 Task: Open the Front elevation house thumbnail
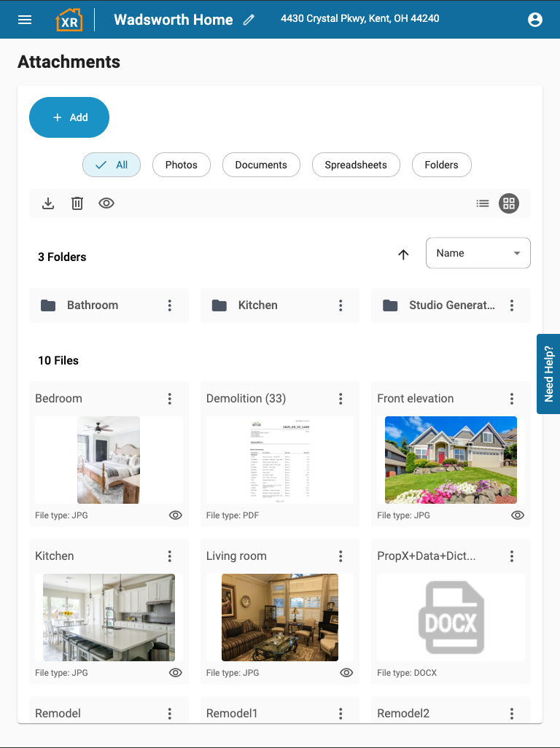[x=451, y=460]
